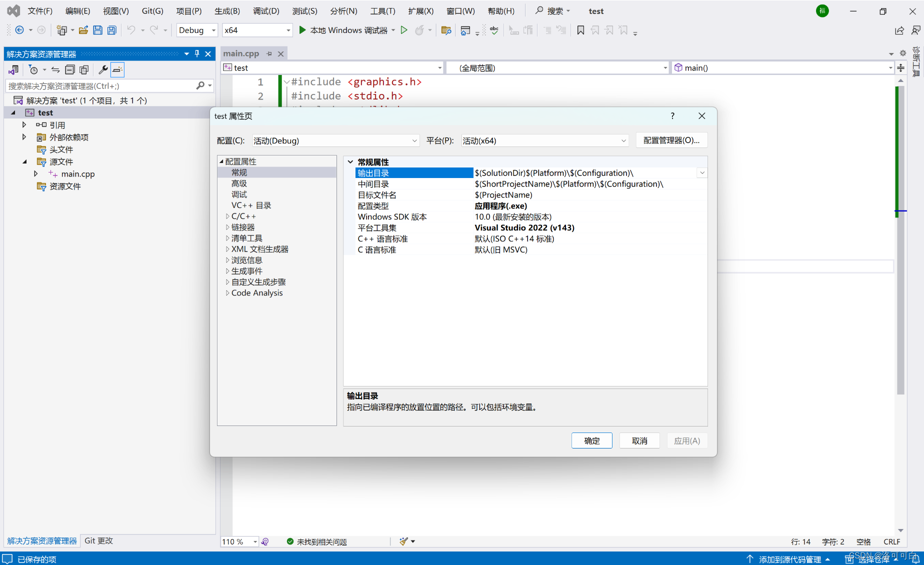
Task: Click the search magnifier in Solution Explorer
Action: tap(200, 86)
